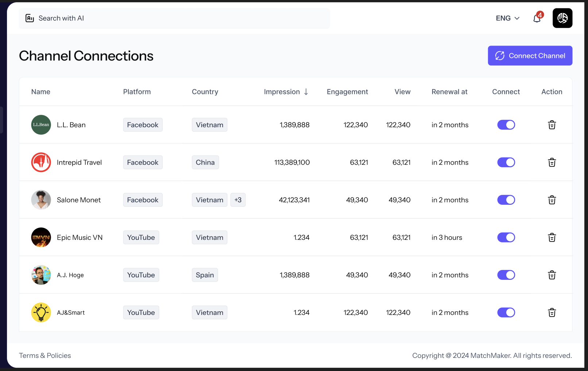Open L.L. Bean channel avatar
The image size is (588, 371).
pos(41,125)
